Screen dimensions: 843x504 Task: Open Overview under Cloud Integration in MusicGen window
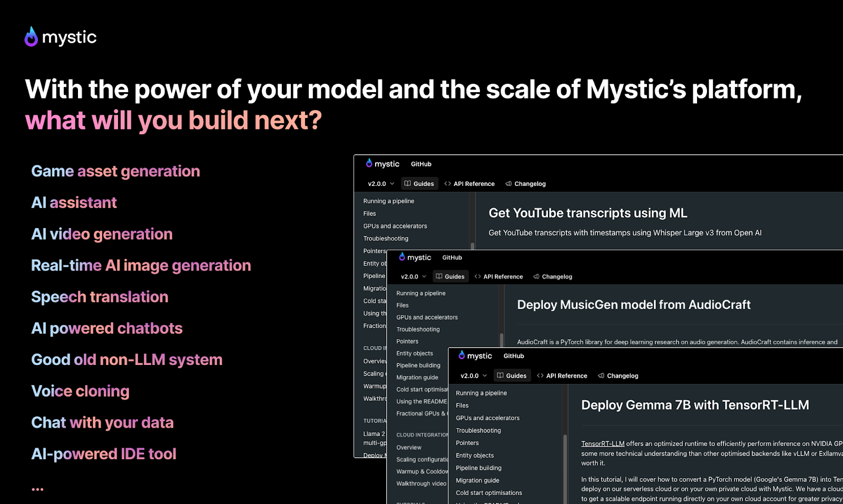(409, 448)
